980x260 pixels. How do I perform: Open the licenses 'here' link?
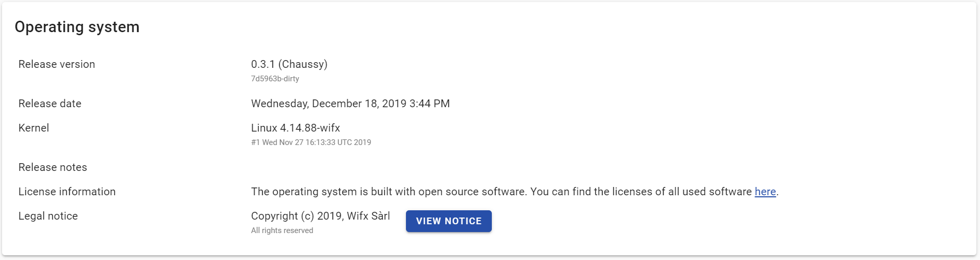[x=765, y=192]
